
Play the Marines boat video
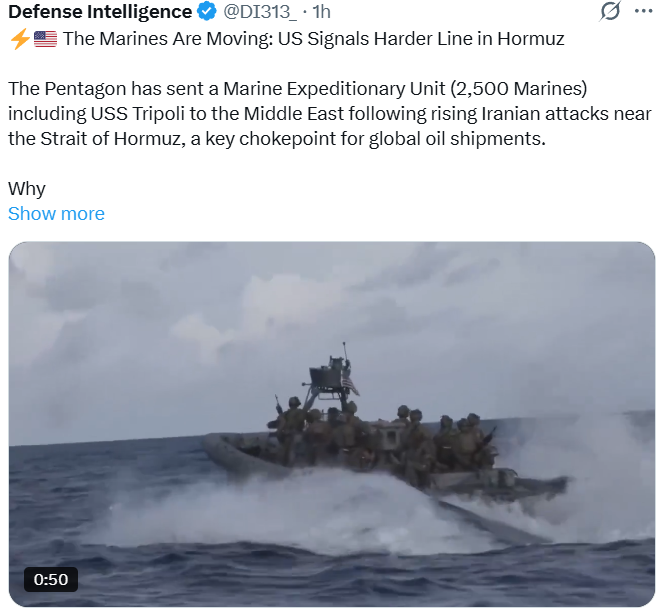tap(332, 424)
